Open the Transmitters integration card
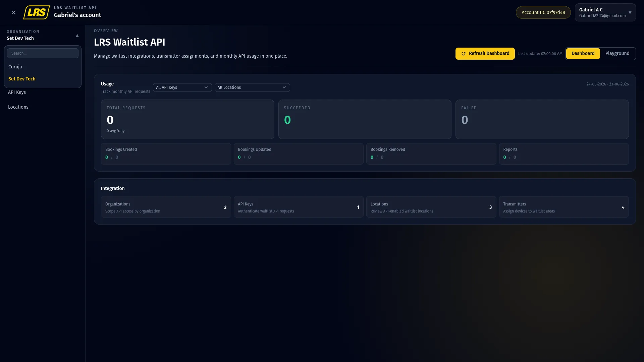644x362 pixels. 564,207
